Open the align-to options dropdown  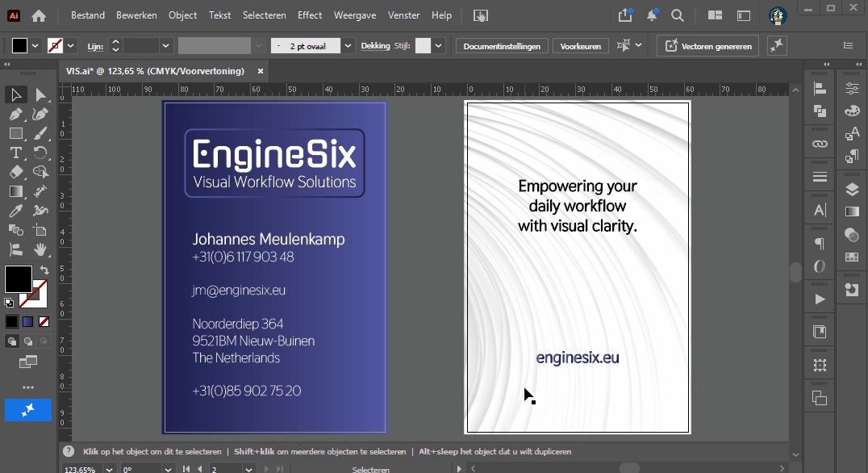tap(638, 45)
